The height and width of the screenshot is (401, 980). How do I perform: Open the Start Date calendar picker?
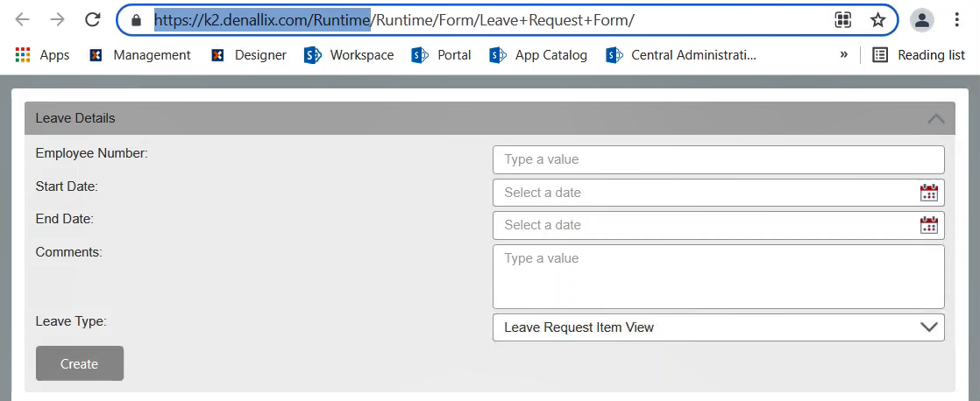pyautogui.click(x=928, y=193)
